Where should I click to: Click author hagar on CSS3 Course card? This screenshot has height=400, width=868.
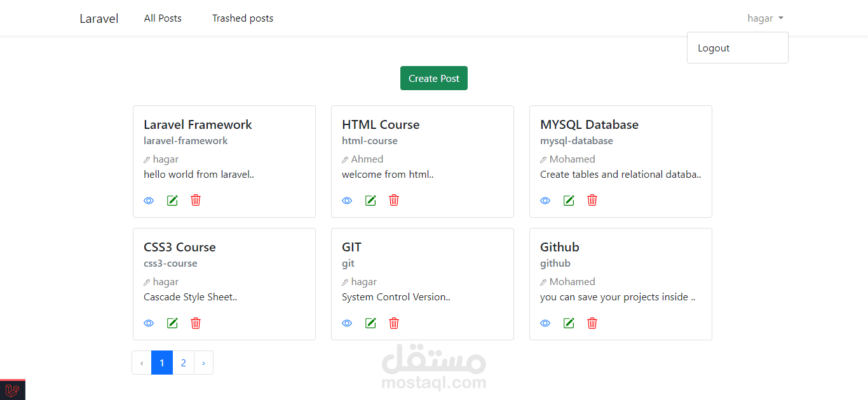(x=166, y=282)
